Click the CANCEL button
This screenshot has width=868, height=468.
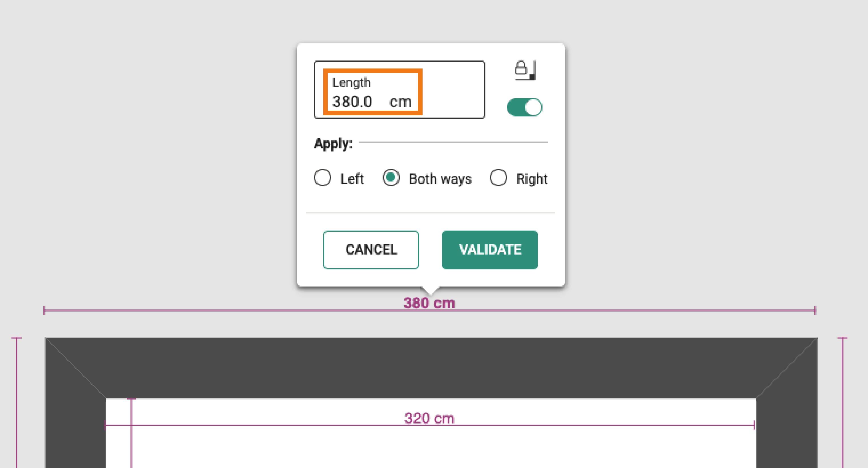[x=371, y=250]
